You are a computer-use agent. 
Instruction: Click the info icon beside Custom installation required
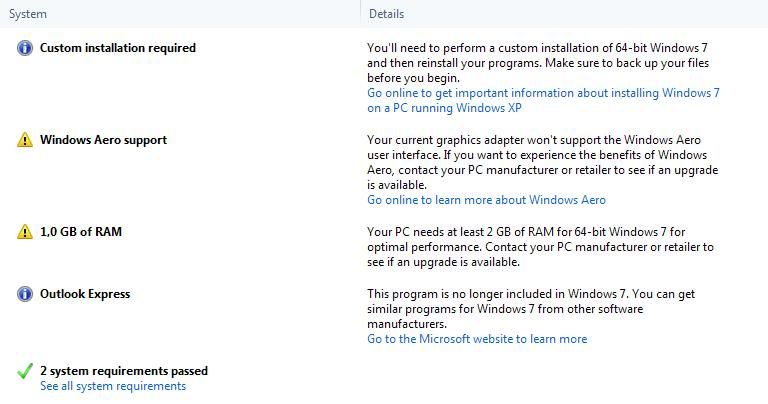(25, 48)
